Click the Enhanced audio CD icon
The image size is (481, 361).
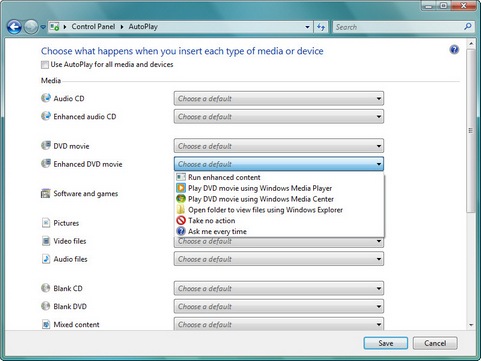46,116
